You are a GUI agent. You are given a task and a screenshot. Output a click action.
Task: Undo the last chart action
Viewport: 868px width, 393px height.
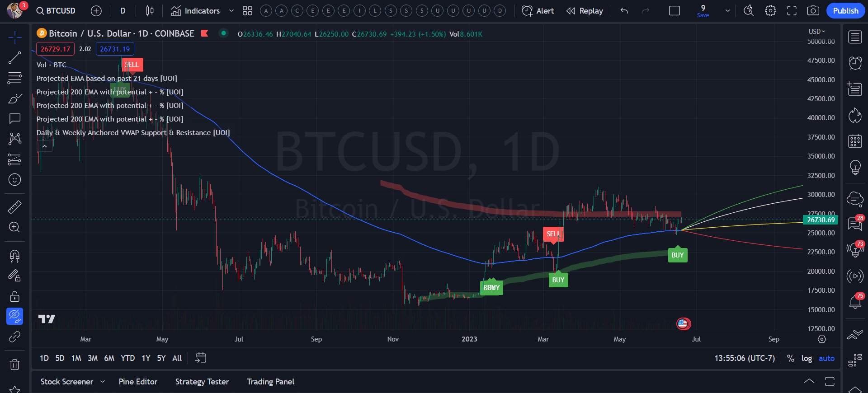[x=624, y=11]
